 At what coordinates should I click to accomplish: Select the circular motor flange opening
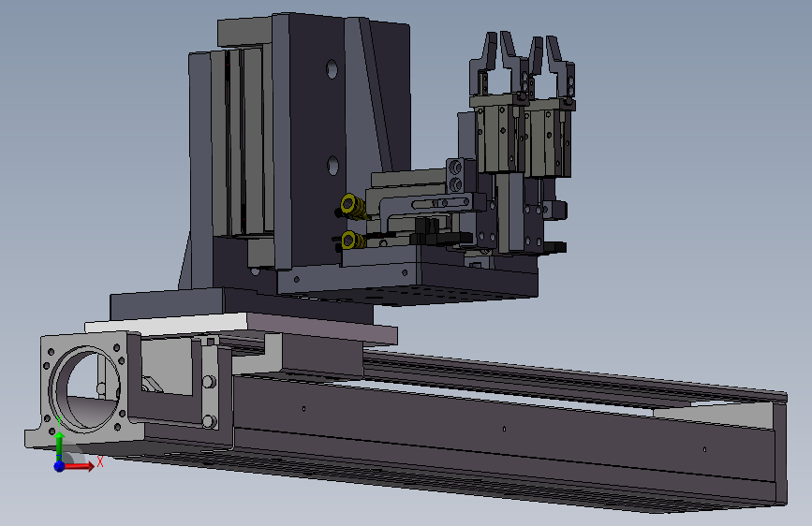(x=84, y=388)
